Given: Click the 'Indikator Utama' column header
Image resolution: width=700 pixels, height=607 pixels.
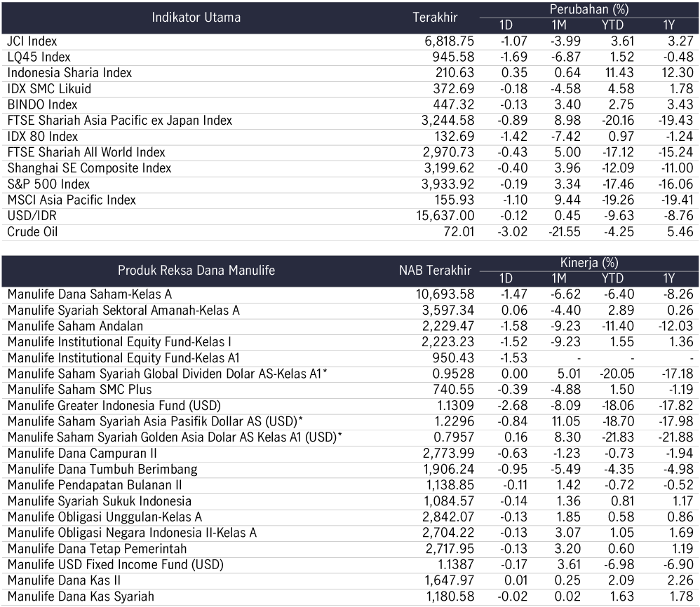Looking at the screenshot, I should (x=196, y=18).
